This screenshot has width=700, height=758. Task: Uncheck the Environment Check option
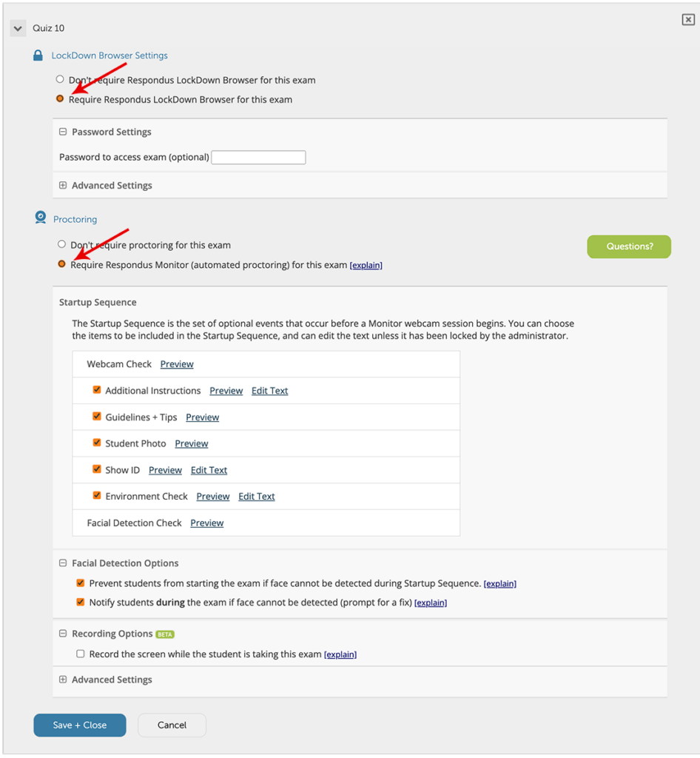96,494
